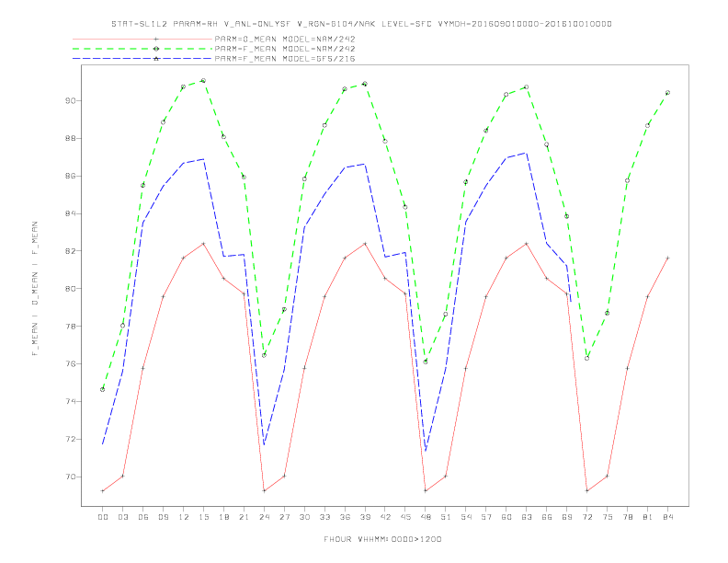Click the x-axis tick label 12
Image resolution: width=728 pixels, height=563 pixels.
(x=184, y=517)
